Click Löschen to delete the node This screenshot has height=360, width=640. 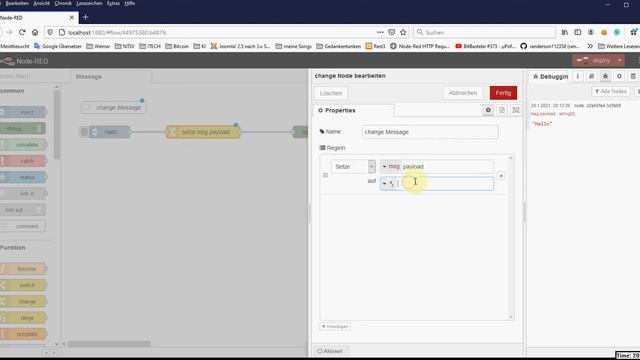coord(331,93)
